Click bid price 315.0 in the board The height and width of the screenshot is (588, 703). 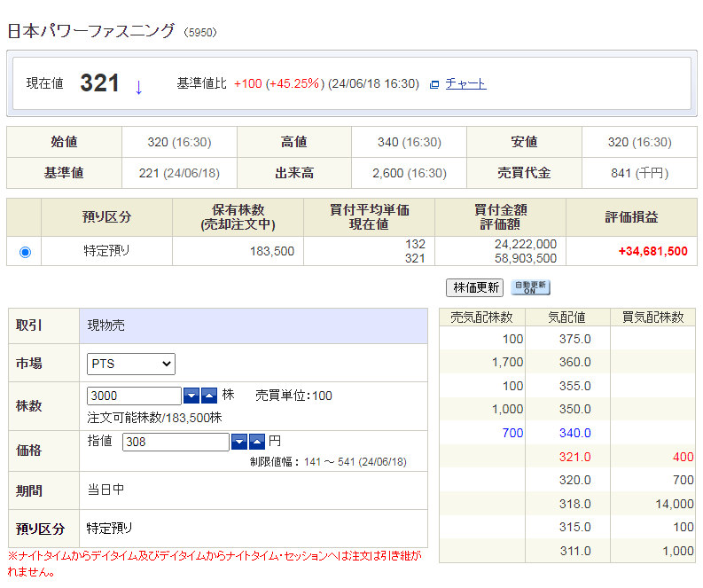(x=574, y=527)
